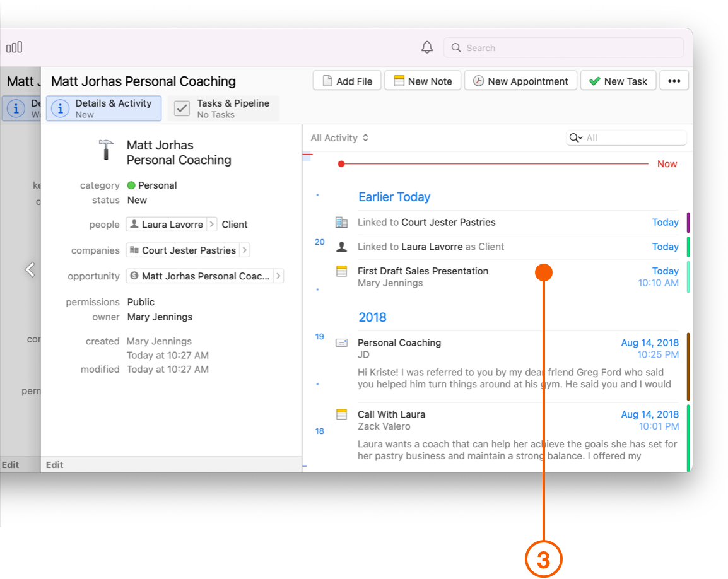Click the person icon in Laura Lavorre field

(x=134, y=224)
